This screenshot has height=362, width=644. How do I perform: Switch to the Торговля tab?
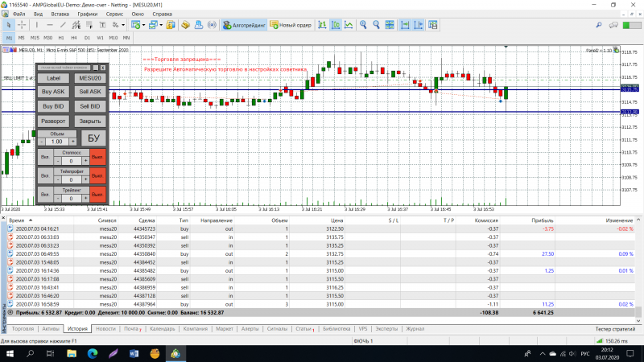tap(23, 329)
